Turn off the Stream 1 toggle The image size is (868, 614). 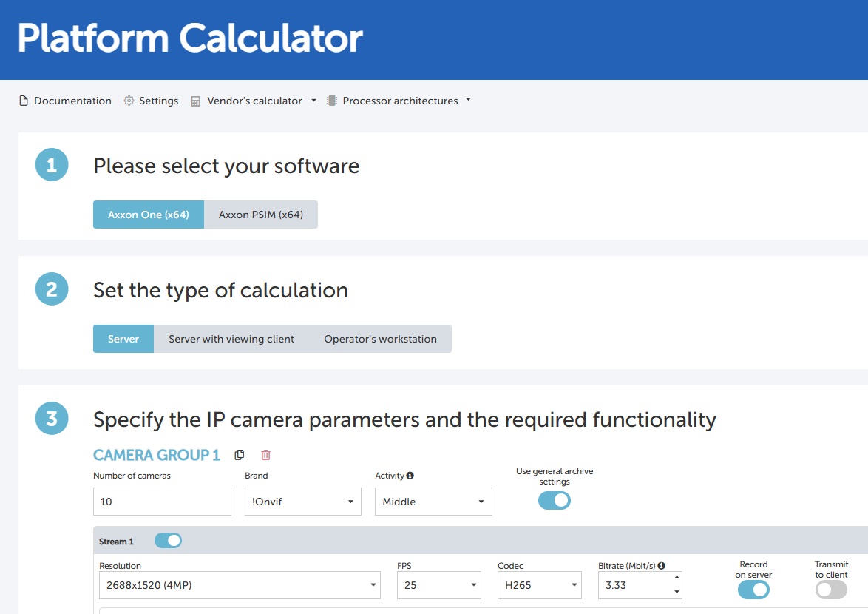pos(168,541)
